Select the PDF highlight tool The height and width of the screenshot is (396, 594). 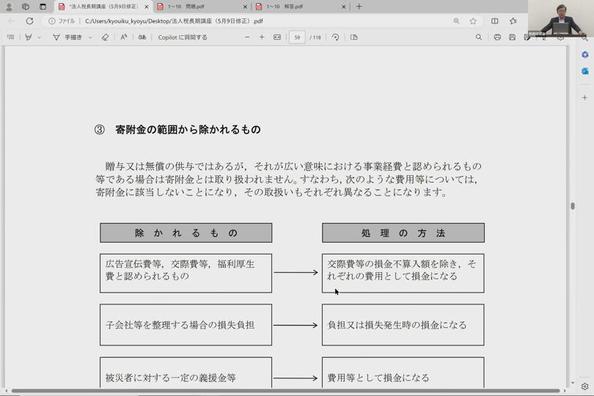[28, 37]
